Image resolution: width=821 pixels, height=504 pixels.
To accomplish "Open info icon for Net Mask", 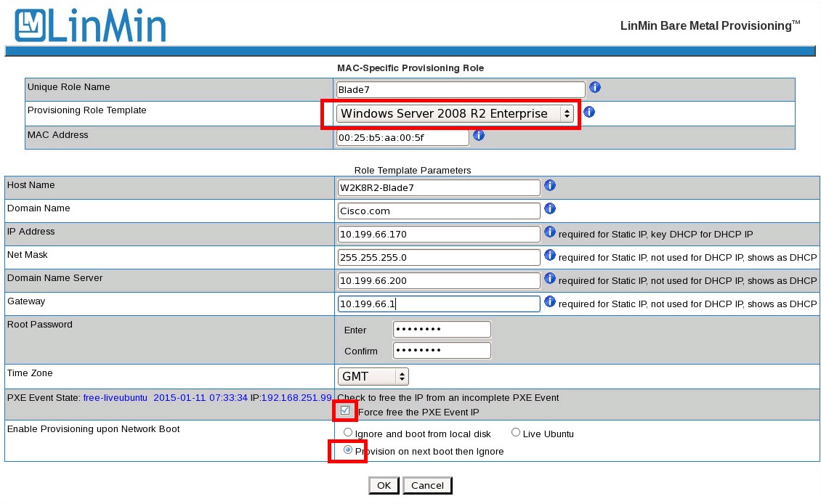I will 550,255.
